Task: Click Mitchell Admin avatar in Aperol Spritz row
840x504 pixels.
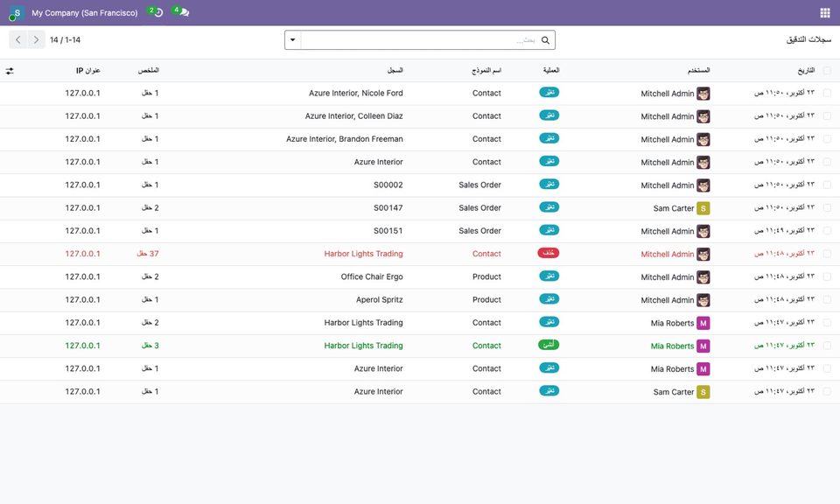Action: 703,300
